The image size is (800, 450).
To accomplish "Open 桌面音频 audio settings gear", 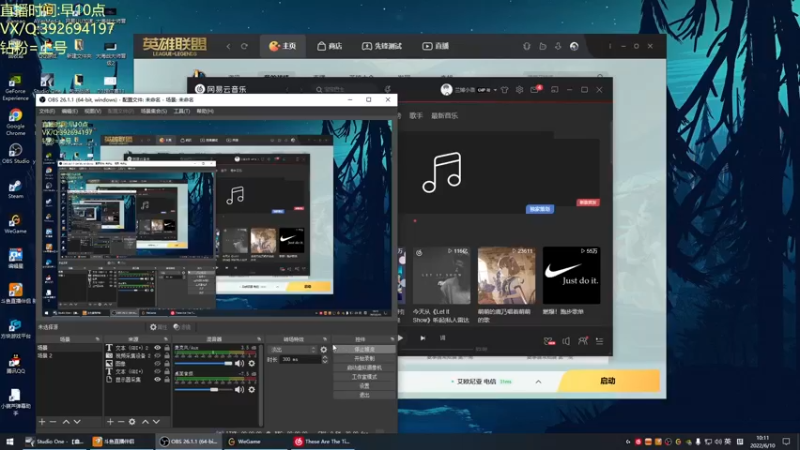I will [x=252, y=389].
